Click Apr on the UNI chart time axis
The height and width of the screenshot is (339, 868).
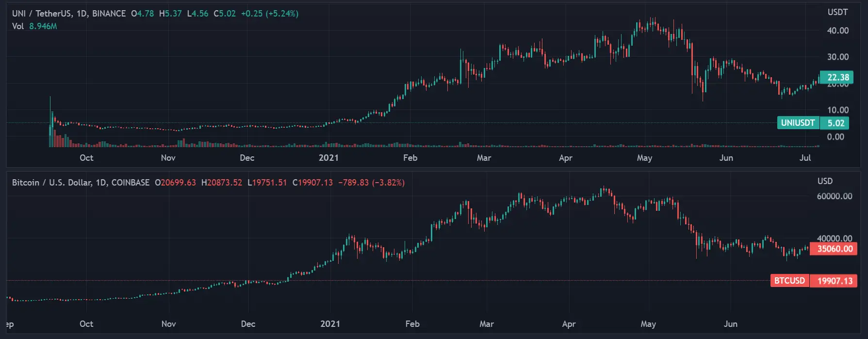pos(565,158)
